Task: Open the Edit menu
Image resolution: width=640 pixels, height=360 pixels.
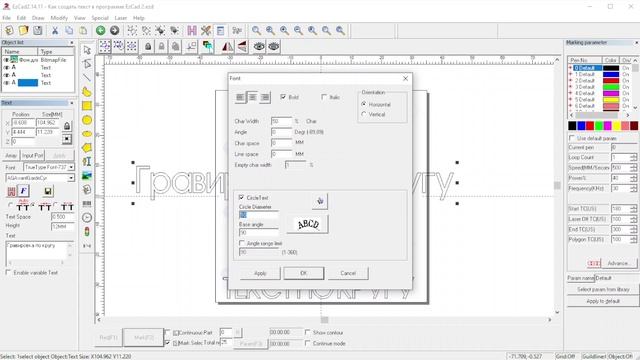Action: (x=21, y=18)
